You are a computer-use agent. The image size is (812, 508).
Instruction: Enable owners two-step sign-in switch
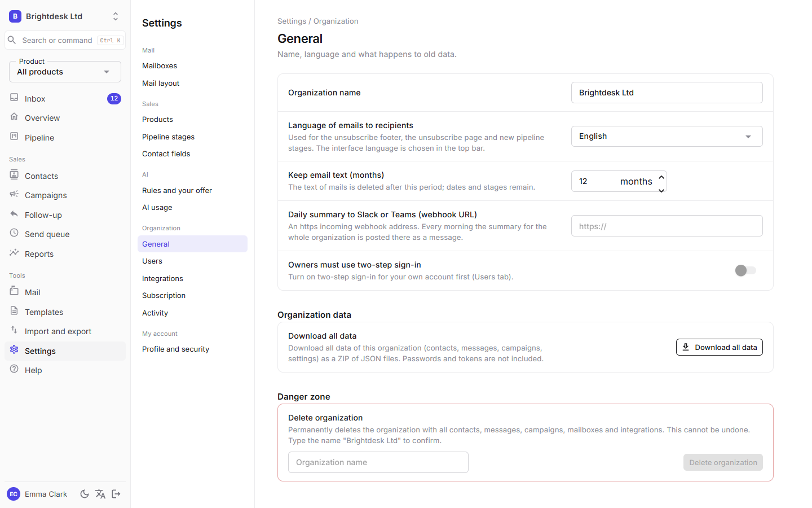pos(745,271)
